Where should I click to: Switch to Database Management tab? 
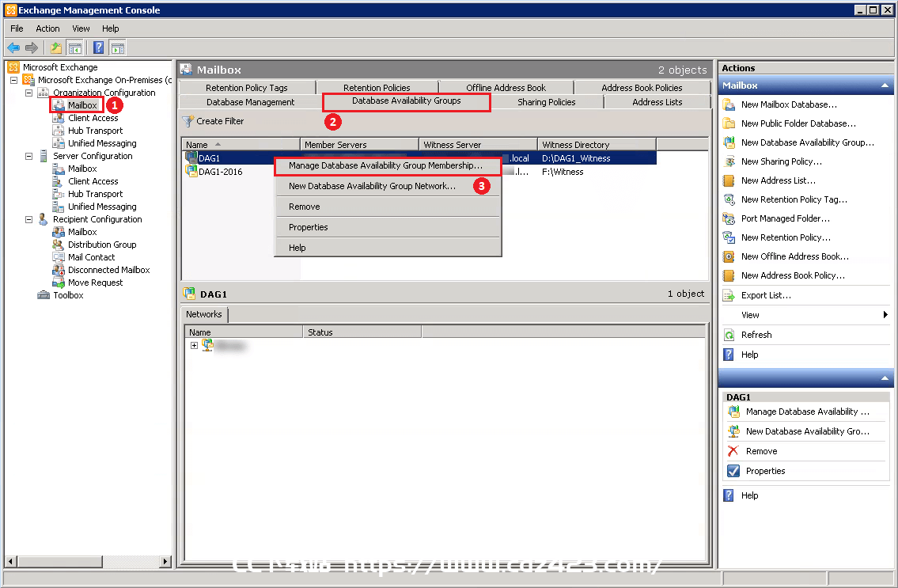(x=250, y=102)
